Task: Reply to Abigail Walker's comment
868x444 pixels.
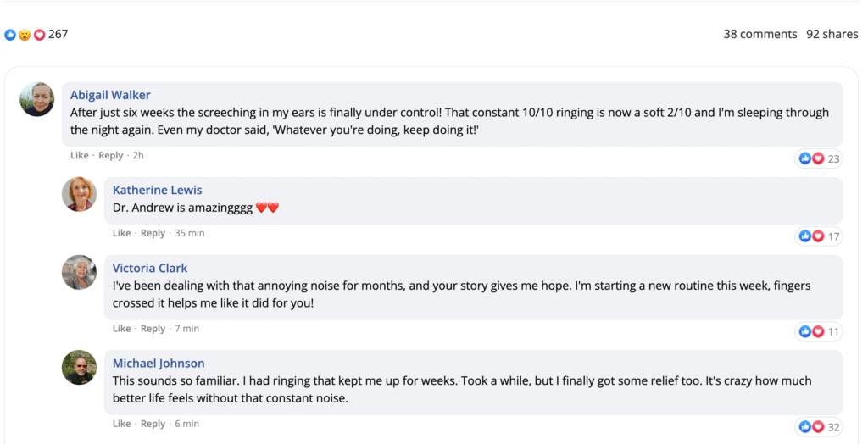Action: pyautogui.click(x=110, y=156)
